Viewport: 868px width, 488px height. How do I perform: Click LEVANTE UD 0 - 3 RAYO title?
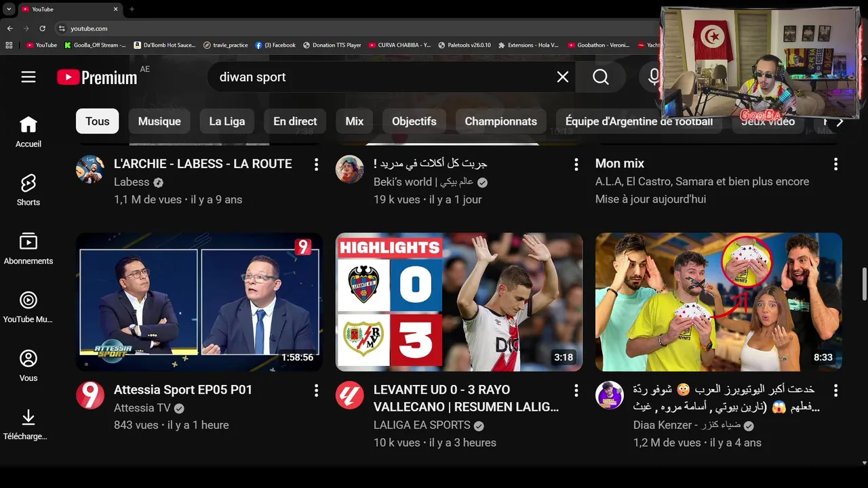coord(467,399)
